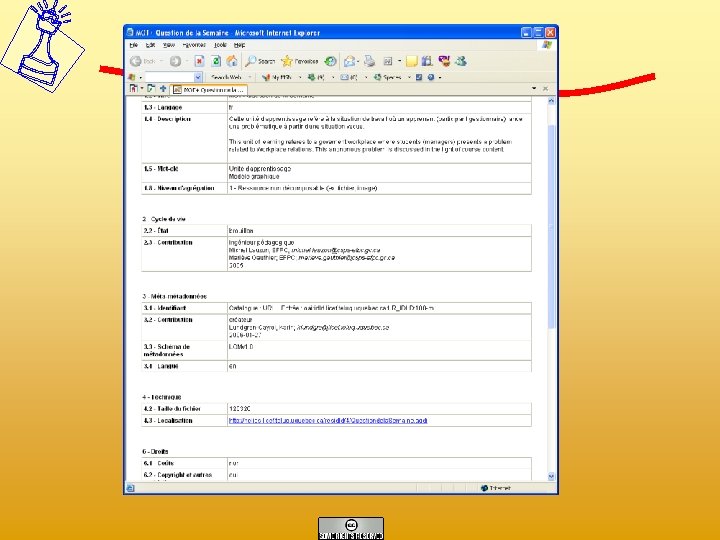
Task: Click the '1.4 - Description' row label
Action: point(167,119)
